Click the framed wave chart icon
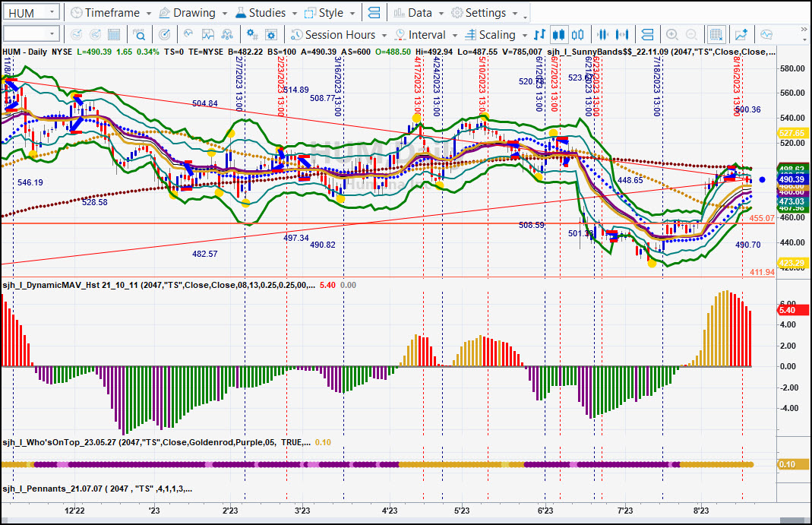 coord(207,35)
